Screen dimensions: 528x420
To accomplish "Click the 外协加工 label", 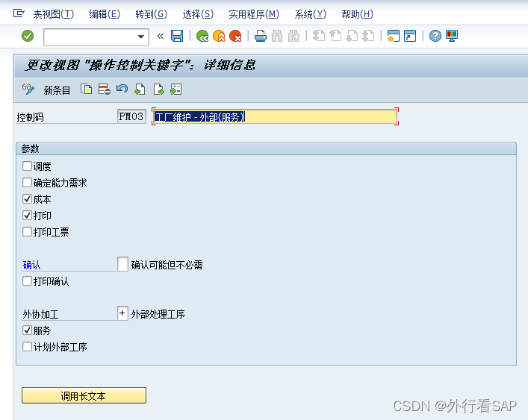I will (x=40, y=314).
